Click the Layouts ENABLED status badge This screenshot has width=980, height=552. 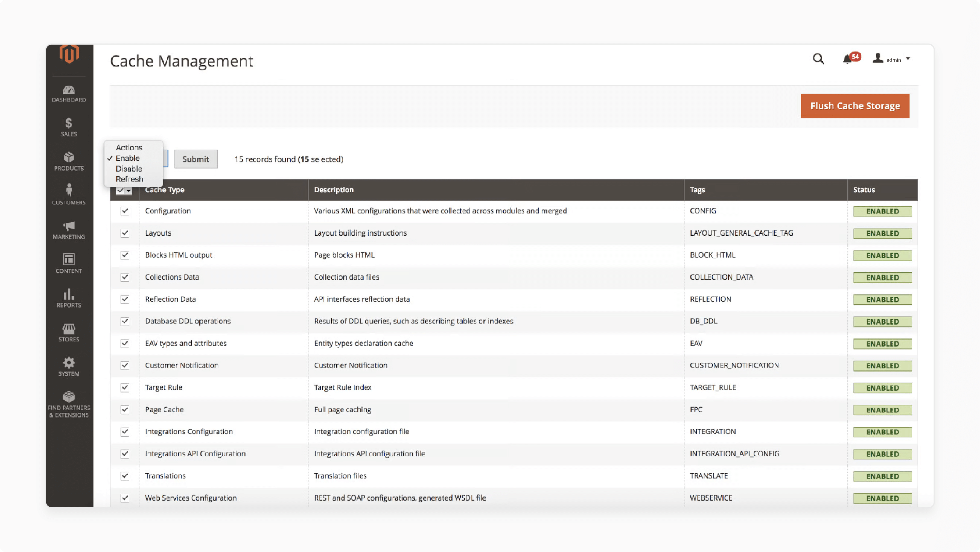pos(882,233)
